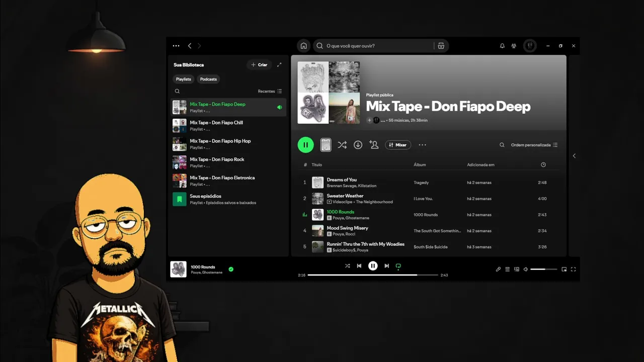Skip to previous track
This screenshot has height=362, width=644.
click(359, 266)
